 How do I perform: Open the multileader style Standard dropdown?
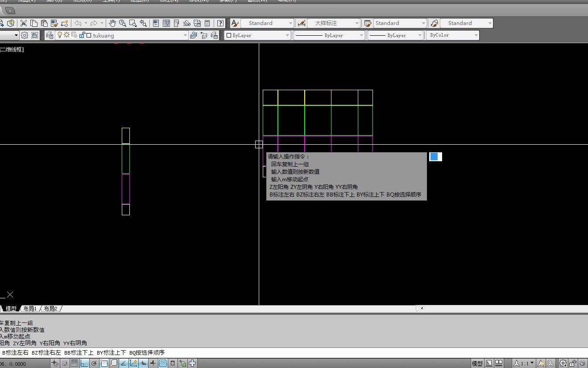(x=490, y=23)
